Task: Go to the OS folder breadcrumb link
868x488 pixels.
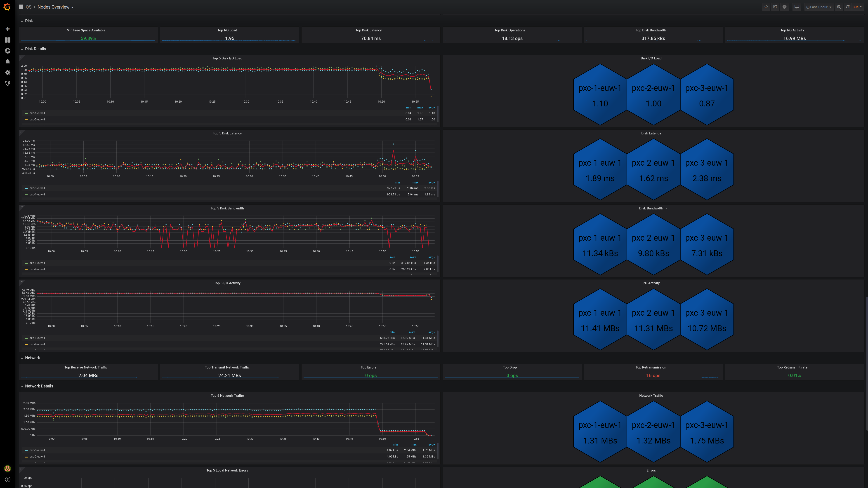Action: [x=29, y=7]
